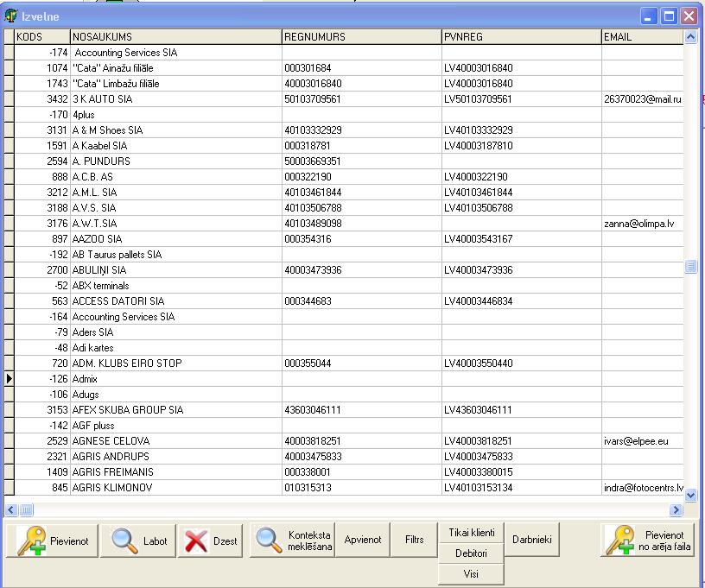Open the Labot edit button
This screenshot has height=588, width=705.
138,541
